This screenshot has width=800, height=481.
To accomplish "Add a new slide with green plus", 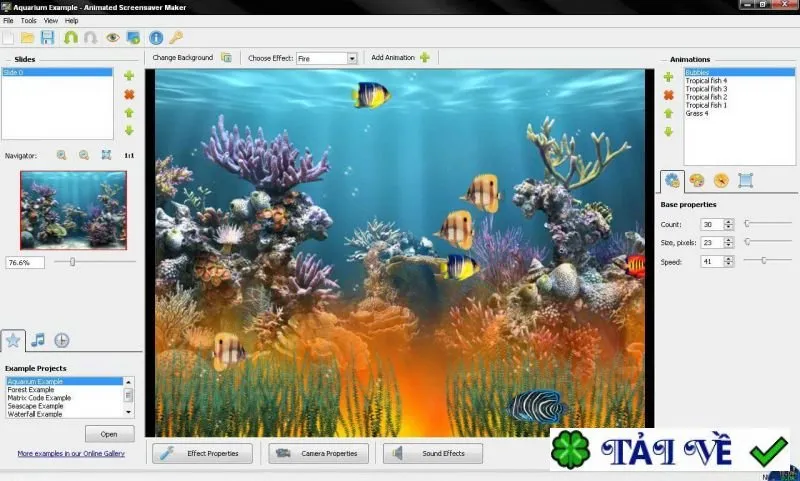I will [x=129, y=76].
